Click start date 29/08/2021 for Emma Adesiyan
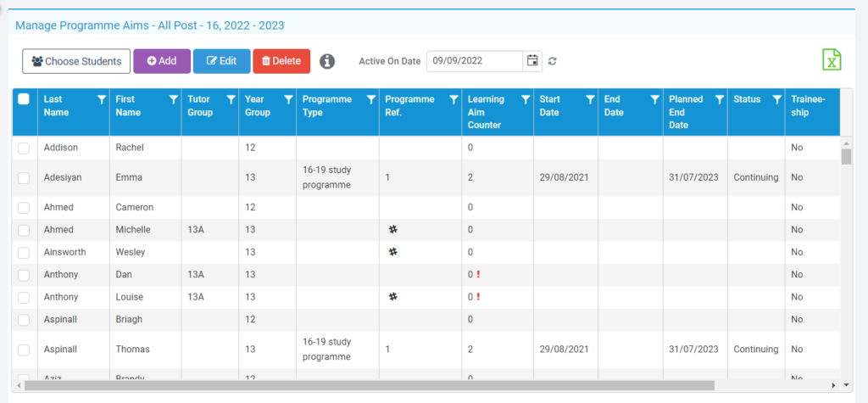The image size is (868, 403). [564, 178]
